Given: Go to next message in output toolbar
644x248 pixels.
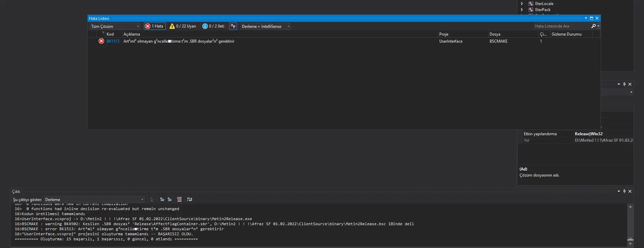Looking at the screenshot, I should pos(169,199).
